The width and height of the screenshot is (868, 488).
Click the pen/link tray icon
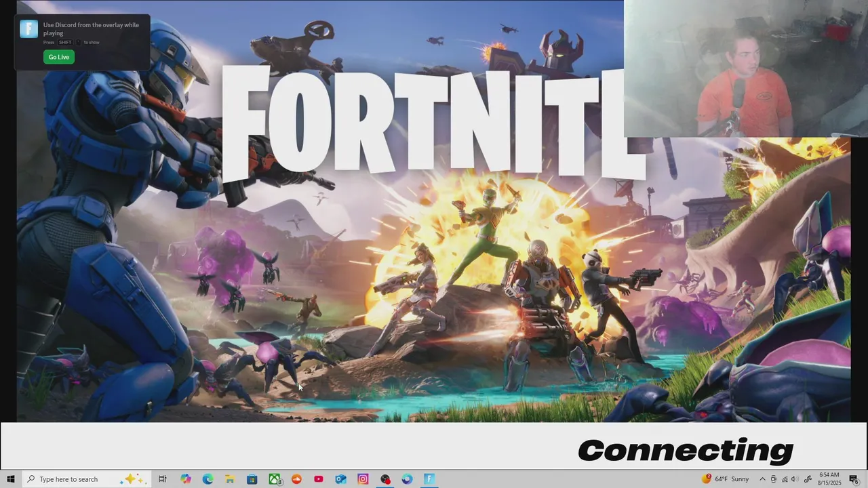click(x=808, y=479)
